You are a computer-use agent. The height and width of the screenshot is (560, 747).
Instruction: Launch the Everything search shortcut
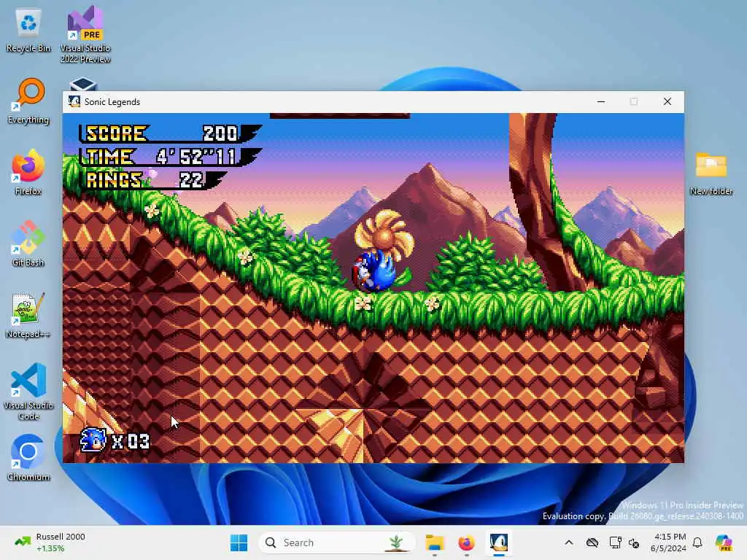[28, 101]
